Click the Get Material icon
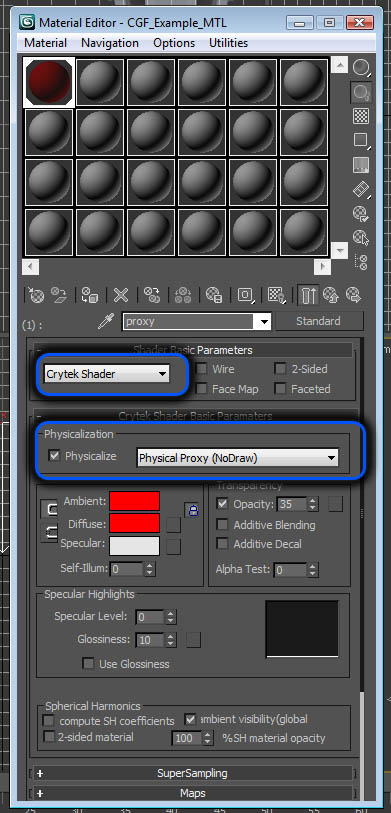 click(36, 296)
